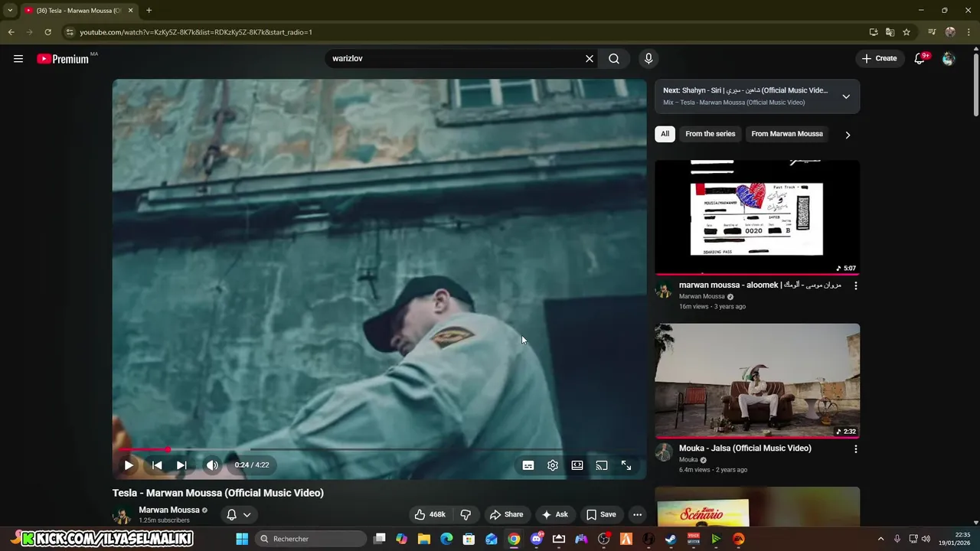980x551 pixels.
Task: Show more filter chips arrow
Action: click(x=848, y=135)
